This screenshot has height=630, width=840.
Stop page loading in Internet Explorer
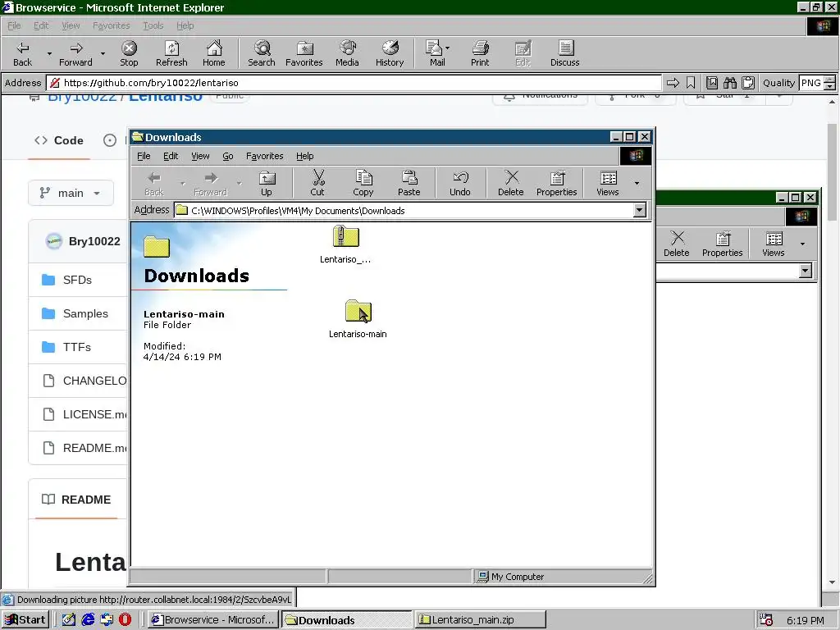coord(129,53)
